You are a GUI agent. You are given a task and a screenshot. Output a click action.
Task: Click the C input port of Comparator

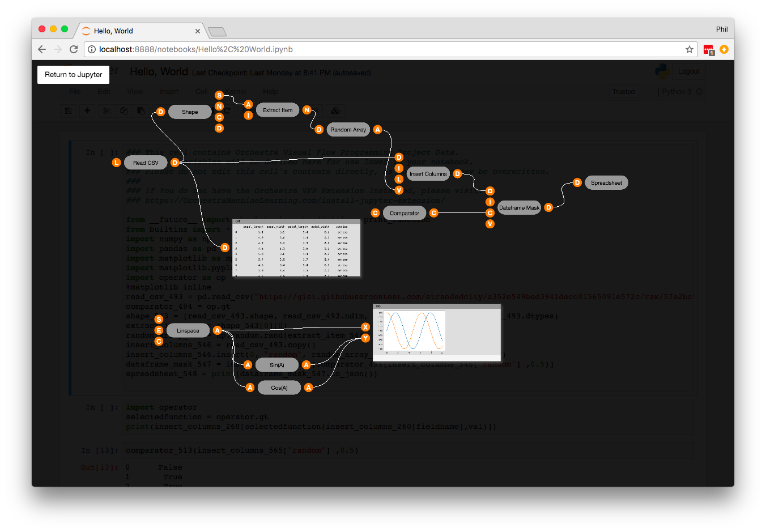[x=376, y=213]
